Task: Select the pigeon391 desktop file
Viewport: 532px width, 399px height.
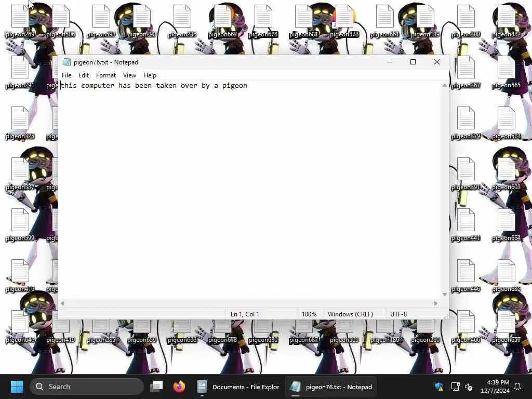Action: tap(466, 174)
